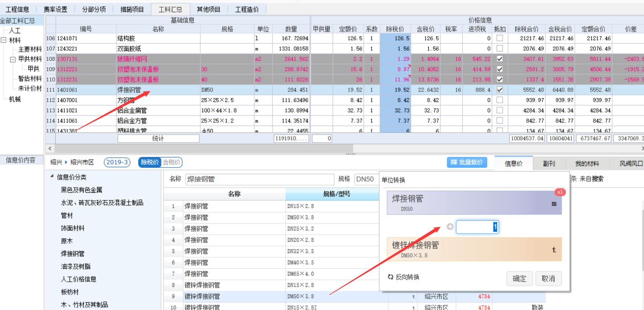Viewport: 644px width, 310px height.
Task: Click the 规格 search field containing DN50
Action: [366, 179]
